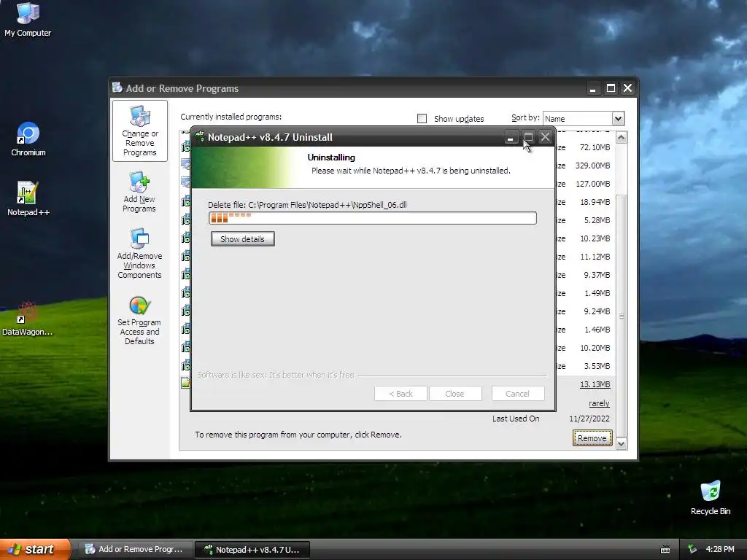Select the 10.23MB program row

pos(584,238)
